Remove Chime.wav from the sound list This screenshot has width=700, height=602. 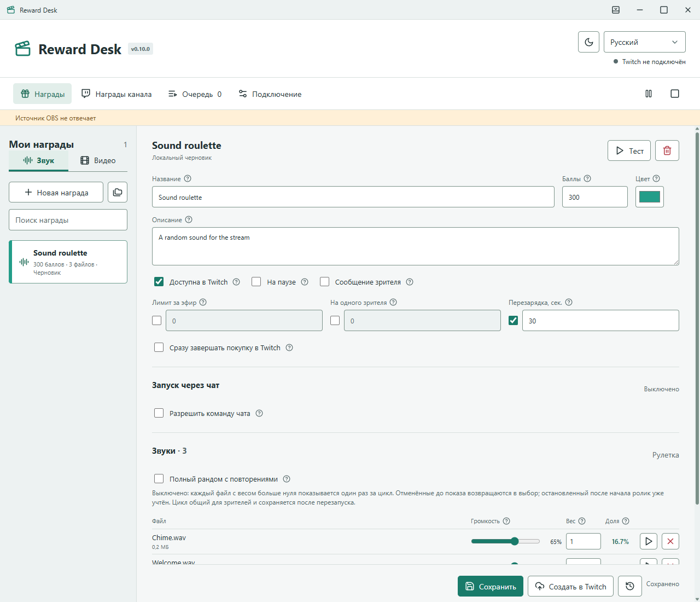click(x=670, y=541)
